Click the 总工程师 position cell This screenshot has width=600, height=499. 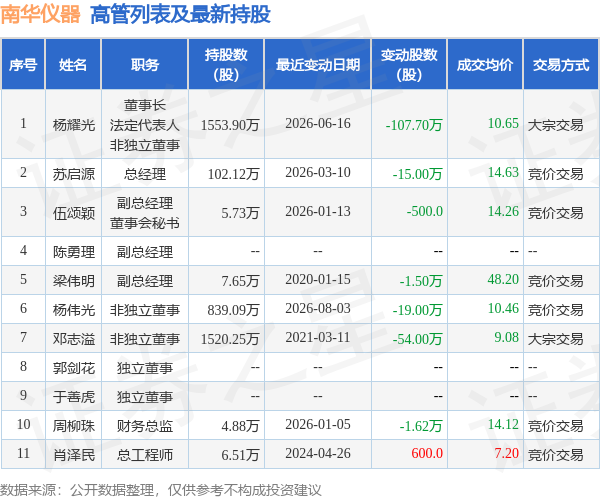click(x=145, y=455)
